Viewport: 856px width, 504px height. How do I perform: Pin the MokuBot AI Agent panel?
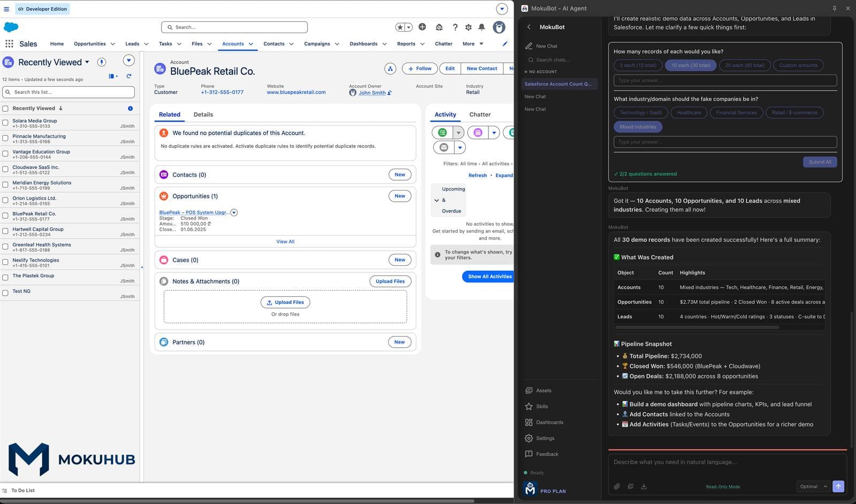835,9
